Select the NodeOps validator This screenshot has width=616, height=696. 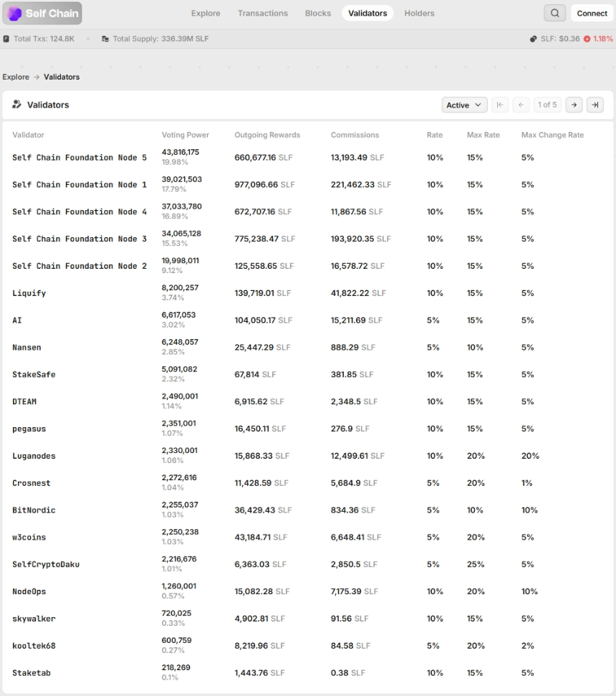coord(29,591)
